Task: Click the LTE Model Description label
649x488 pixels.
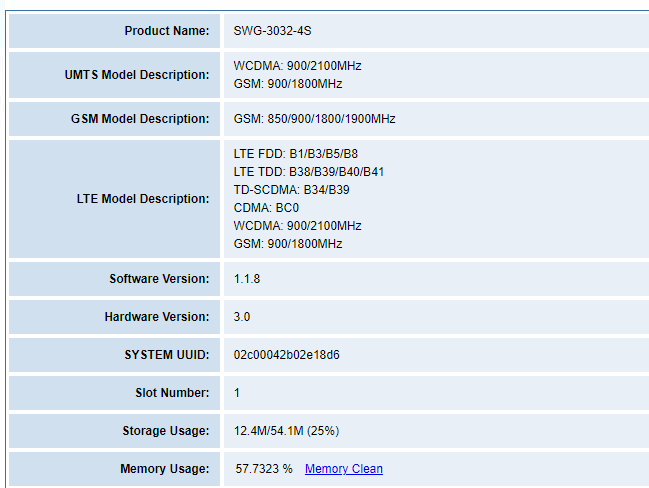Action: click(143, 199)
